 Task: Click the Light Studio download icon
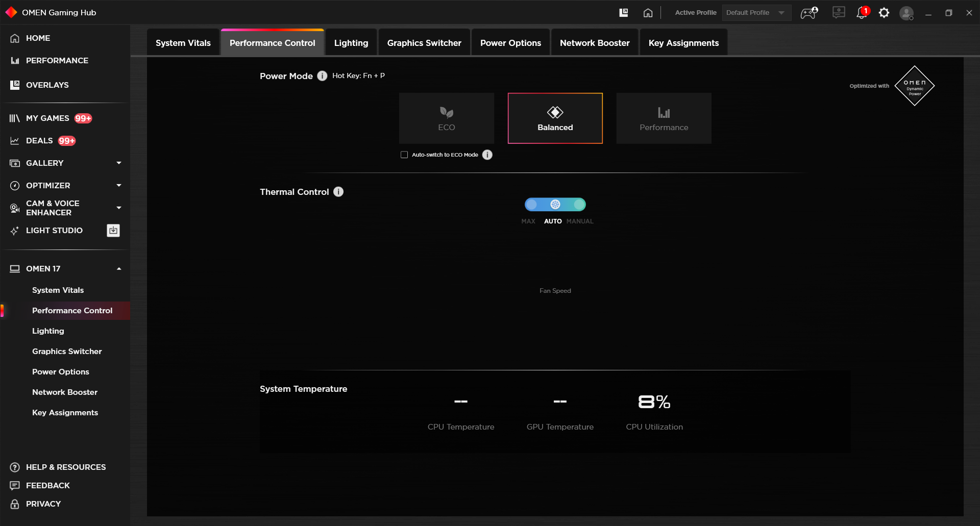[x=113, y=230]
